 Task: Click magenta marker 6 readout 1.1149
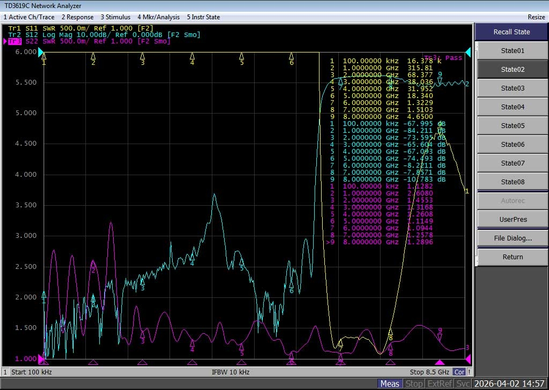[420, 221]
